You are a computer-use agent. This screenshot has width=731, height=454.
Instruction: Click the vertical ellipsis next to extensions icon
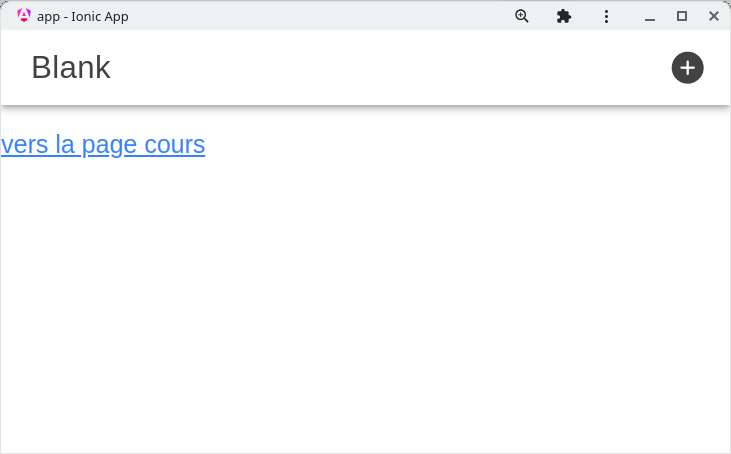click(606, 16)
